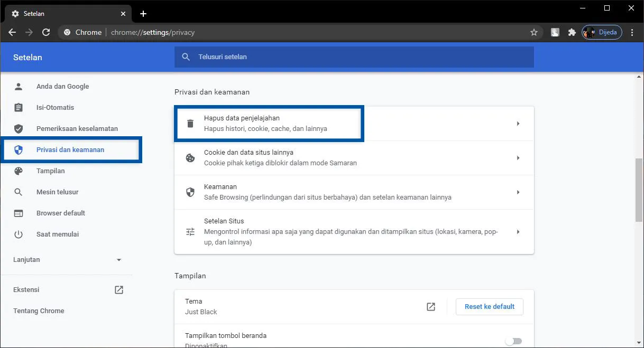Select the cookie icon beside Cookie dan data situs
The width and height of the screenshot is (644, 348).
[190, 157]
